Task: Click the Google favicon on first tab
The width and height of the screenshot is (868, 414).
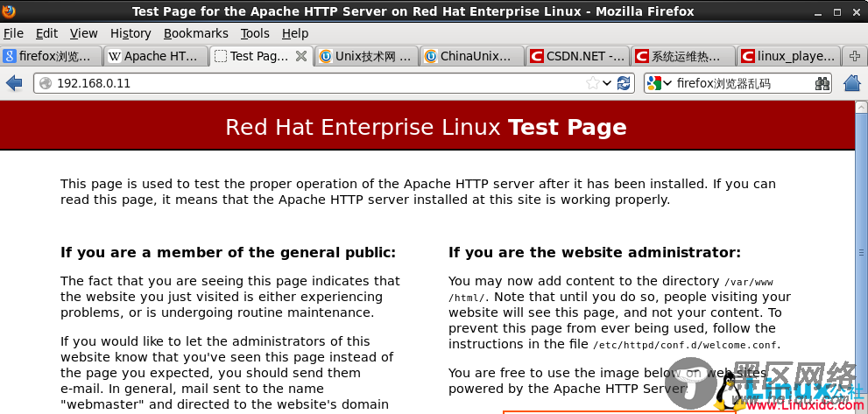Action: 10,56
